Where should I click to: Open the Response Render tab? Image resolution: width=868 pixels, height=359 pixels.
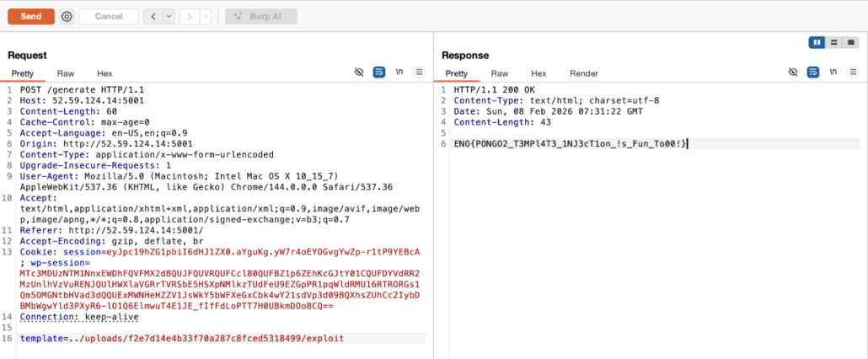(x=584, y=73)
